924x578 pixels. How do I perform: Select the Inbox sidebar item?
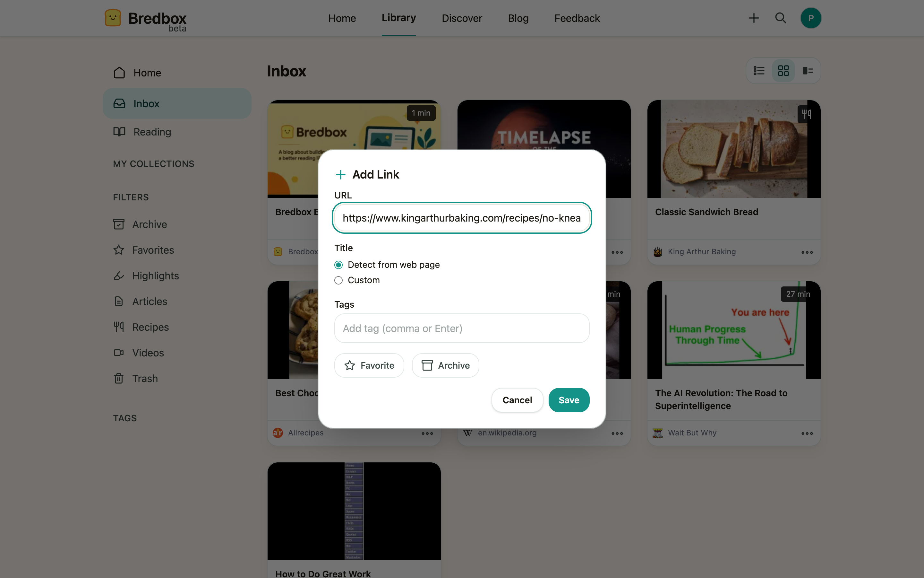coord(177,103)
